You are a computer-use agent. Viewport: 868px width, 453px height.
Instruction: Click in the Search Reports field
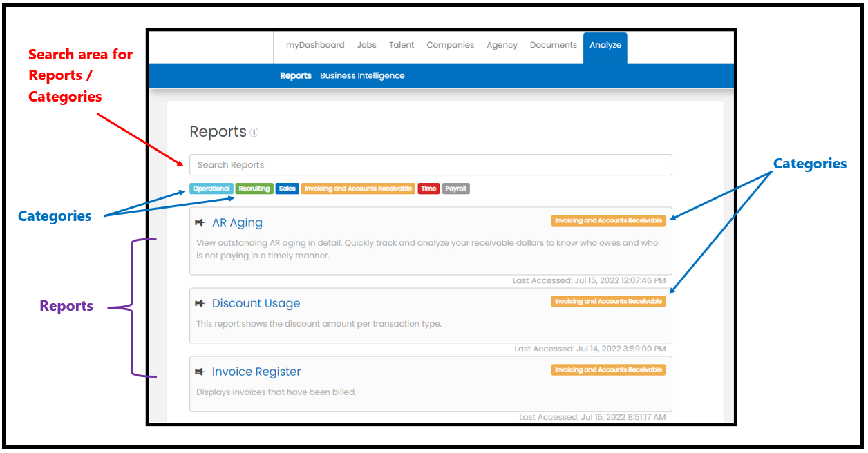coord(431,165)
